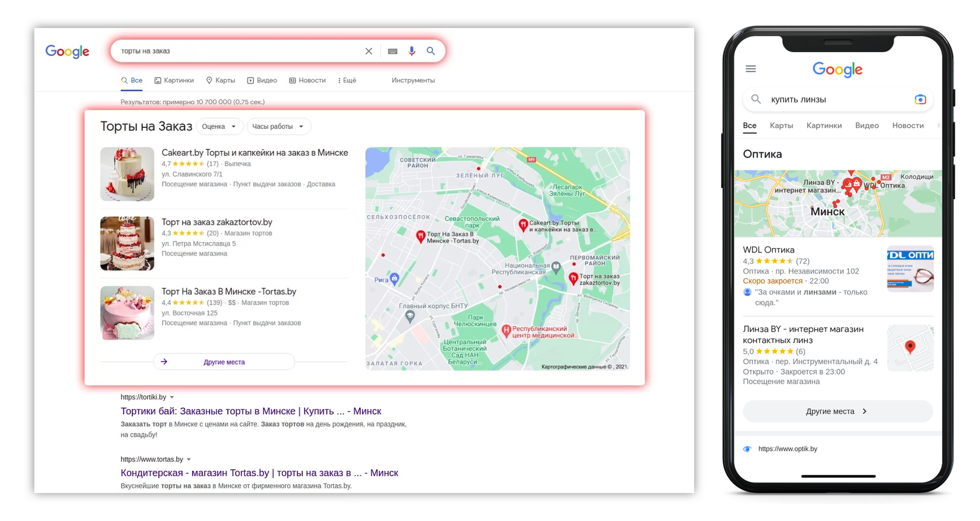
Task: Click Google logo on phone
Action: pyautogui.click(x=838, y=69)
